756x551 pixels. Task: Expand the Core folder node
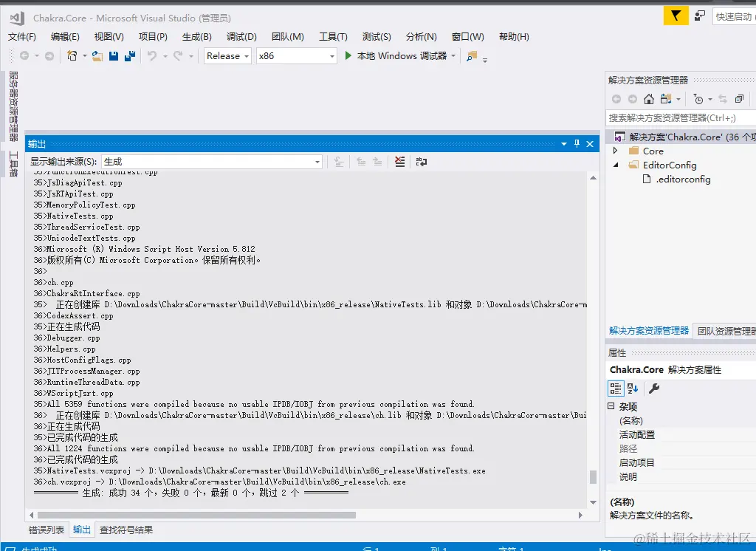615,151
